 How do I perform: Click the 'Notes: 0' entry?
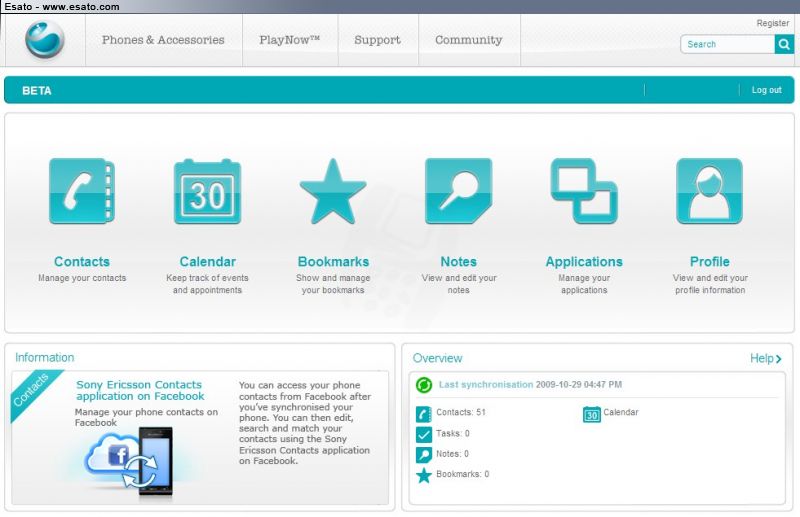pos(452,454)
